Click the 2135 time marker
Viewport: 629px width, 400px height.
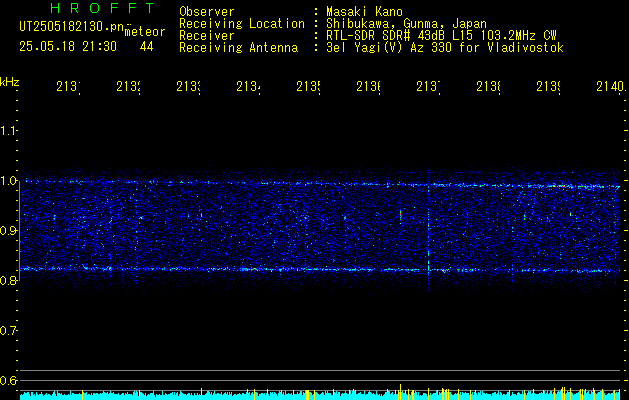coord(308,86)
